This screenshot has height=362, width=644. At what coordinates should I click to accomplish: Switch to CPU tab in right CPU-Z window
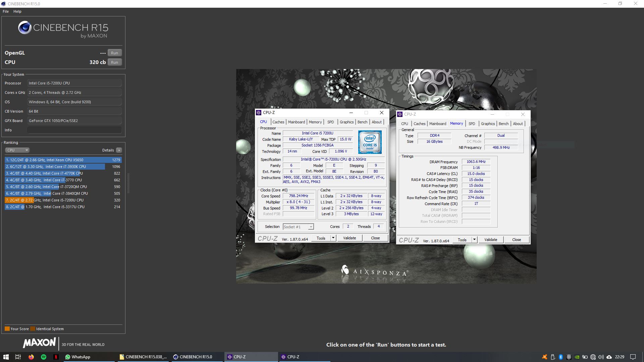(x=405, y=124)
